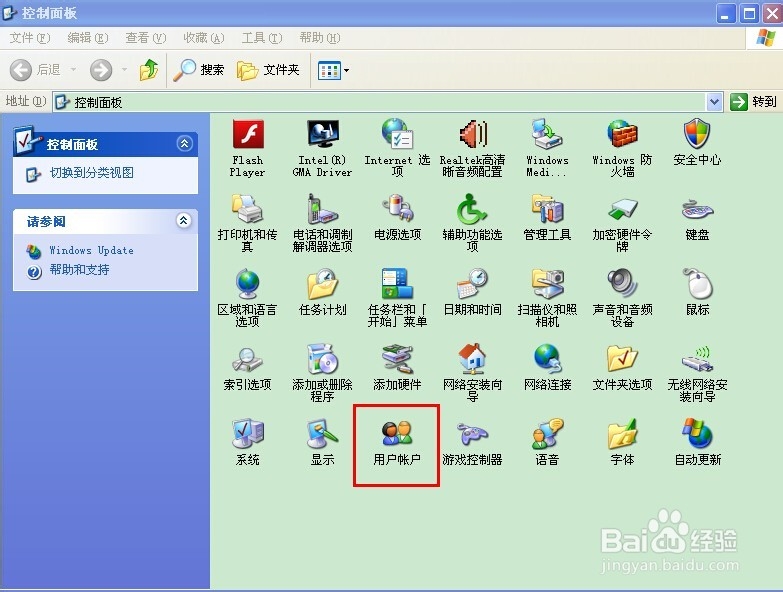Open 键盘 settings icon
This screenshot has height=592, width=783.
click(697, 218)
